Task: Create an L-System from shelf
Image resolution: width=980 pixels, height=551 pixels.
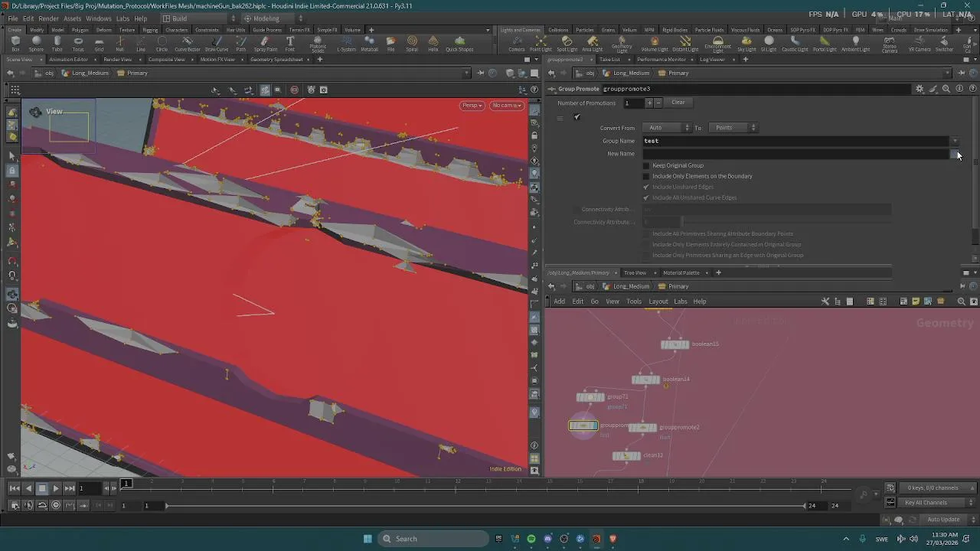Action: pyautogui.click(x=347, y=44)
